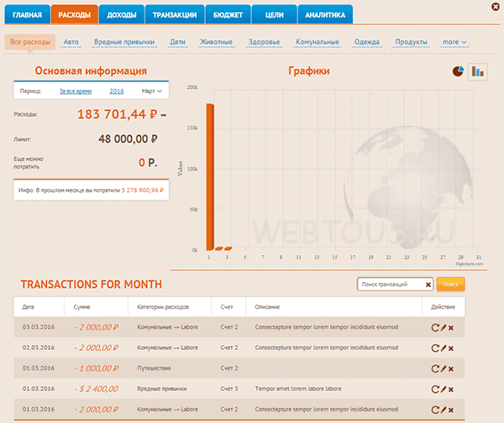Click the orange Поиск button
Image resolution: width=504 pixels, height=423 pixels.
[x=450, y=285]
